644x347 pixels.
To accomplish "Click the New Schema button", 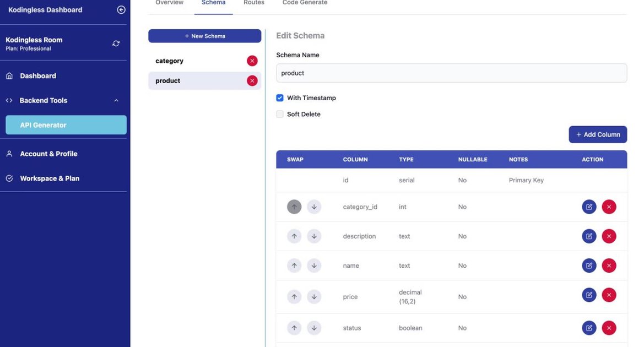I will coord(204,35).
